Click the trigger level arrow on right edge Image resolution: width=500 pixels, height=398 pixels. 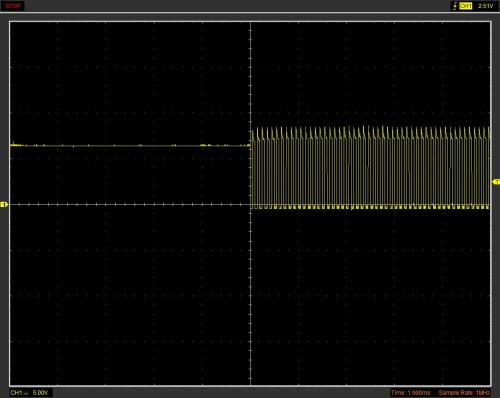[x=496, y=181]
